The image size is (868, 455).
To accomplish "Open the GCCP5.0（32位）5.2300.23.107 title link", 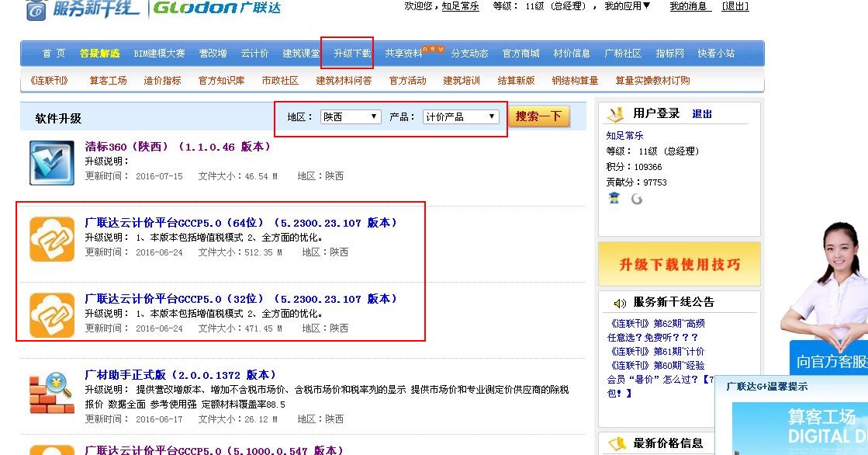I will 240,299.
